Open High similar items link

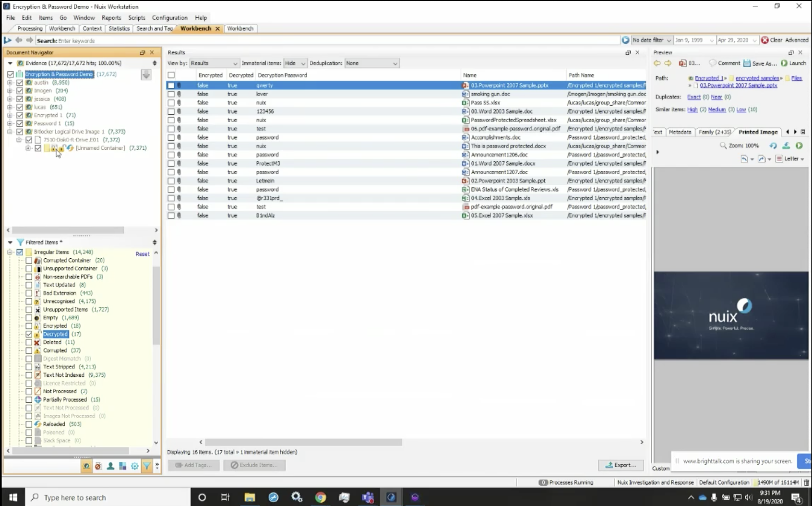[x=692, y=109]
